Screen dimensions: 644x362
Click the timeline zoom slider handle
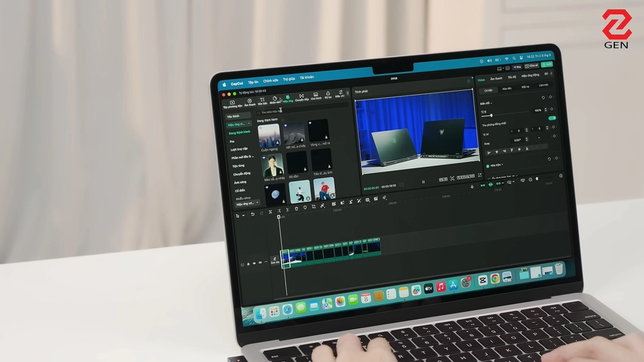pyautogui.click(x=537, y=178)
